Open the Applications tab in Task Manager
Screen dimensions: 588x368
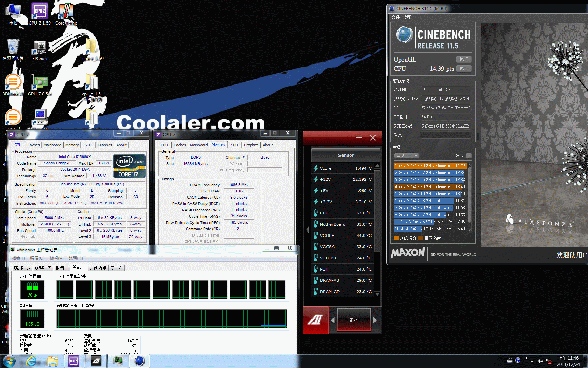(x=22, y=268)
